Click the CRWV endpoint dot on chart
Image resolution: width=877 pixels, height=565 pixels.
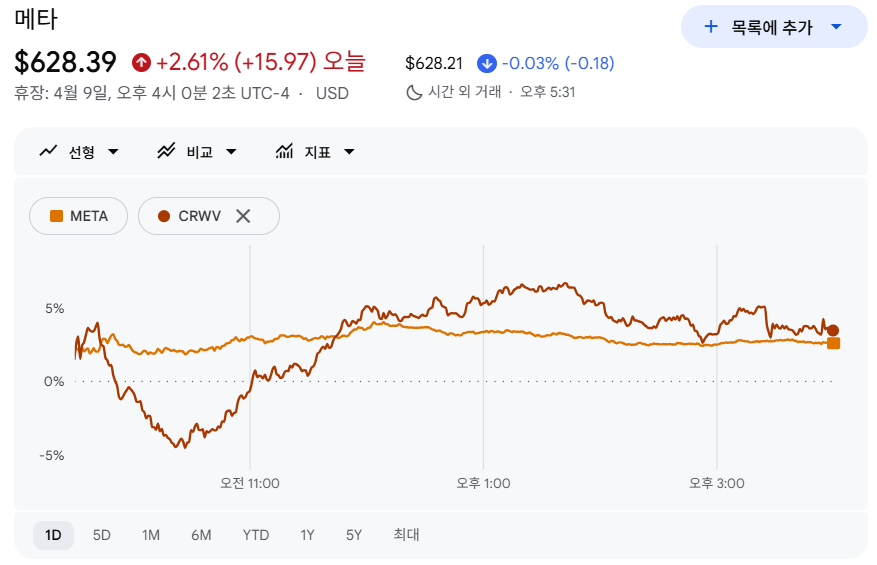click(833, 330)
